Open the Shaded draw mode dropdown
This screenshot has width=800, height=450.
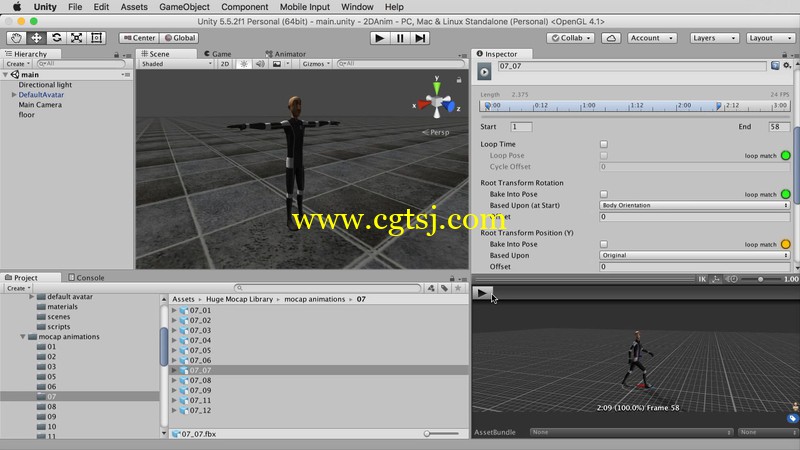pos(176,64)
